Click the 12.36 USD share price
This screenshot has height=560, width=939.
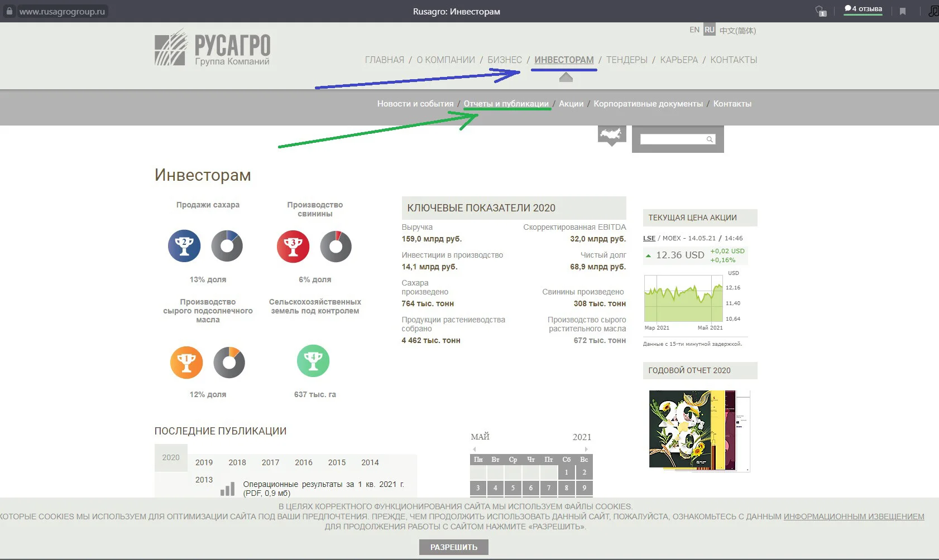(x=680, y=255)
